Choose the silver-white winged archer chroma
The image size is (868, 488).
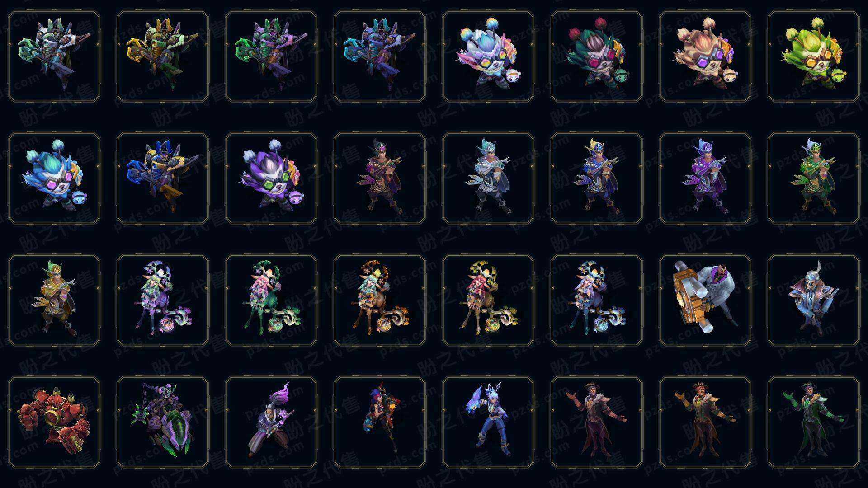[488, 178]
